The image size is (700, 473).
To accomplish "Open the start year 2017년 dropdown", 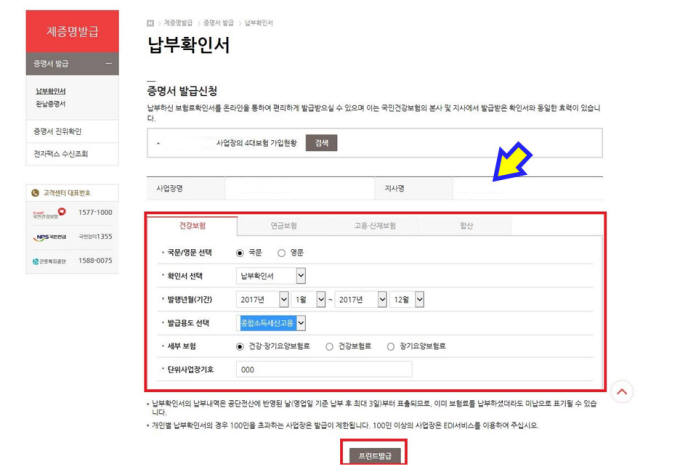I will [x=262, y=299].
